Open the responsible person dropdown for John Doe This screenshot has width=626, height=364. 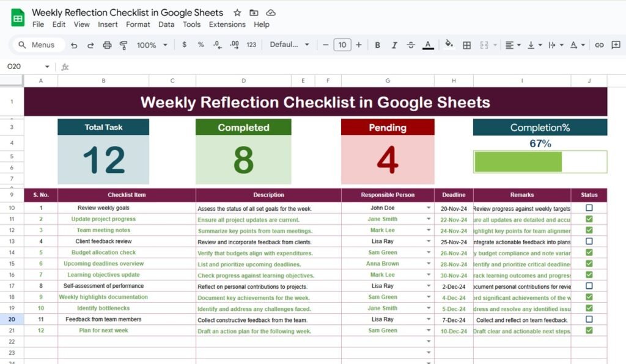(x=428, y=208)
